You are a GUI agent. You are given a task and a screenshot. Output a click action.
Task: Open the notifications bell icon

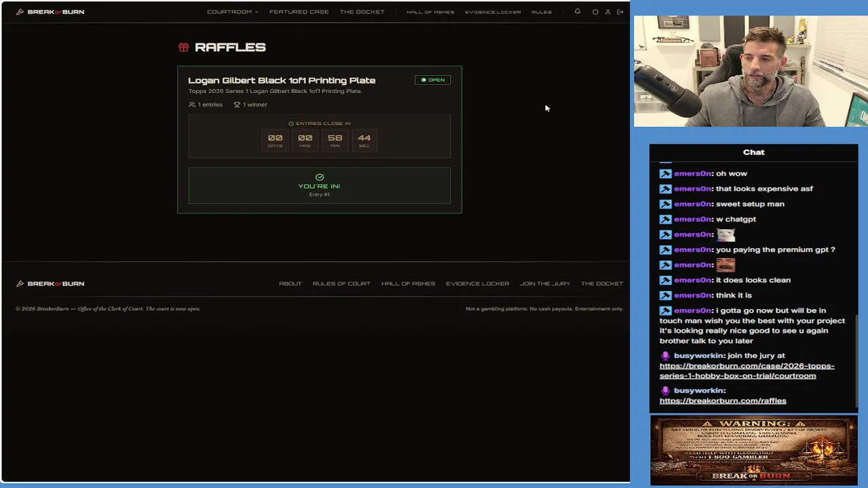pos(577,12)
